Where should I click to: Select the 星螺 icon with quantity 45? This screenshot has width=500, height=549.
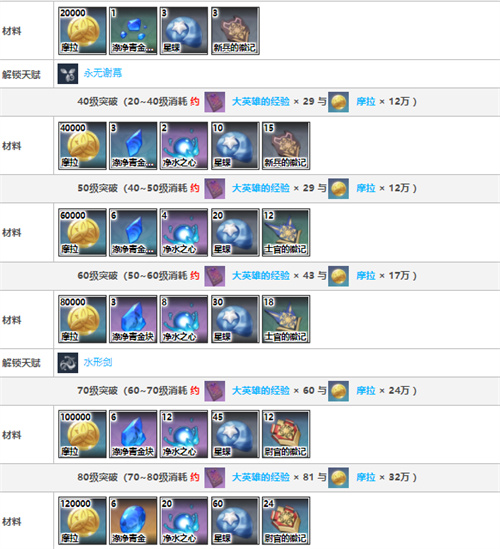(235, 434)
